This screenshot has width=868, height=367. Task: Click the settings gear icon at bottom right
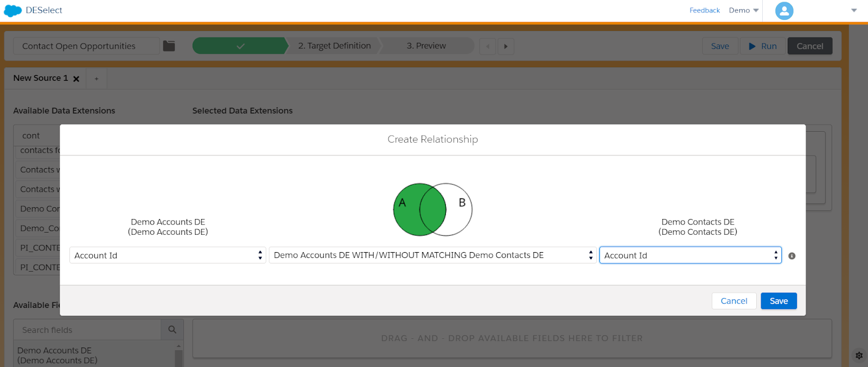(859, 356)
